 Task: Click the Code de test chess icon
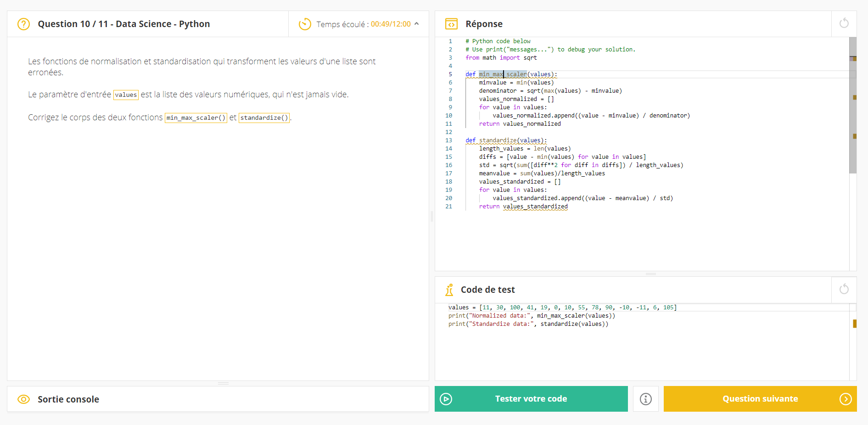click(449, 290)
